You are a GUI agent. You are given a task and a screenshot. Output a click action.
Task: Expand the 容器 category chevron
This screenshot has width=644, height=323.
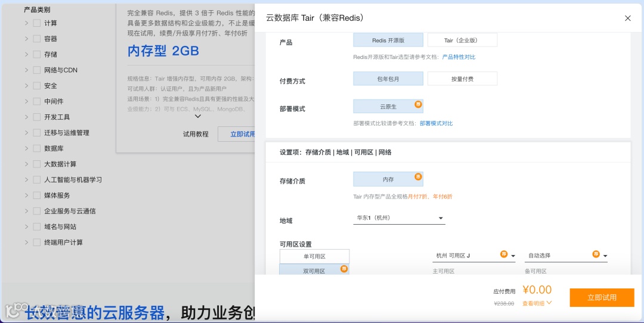pyautogui.click(x=26, y=39)
